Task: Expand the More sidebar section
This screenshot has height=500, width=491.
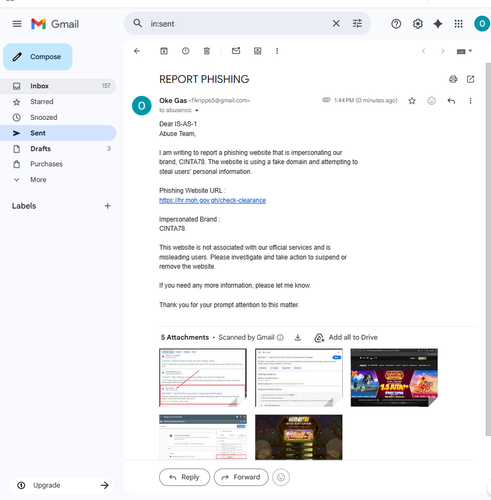Action: click(58, 180)
